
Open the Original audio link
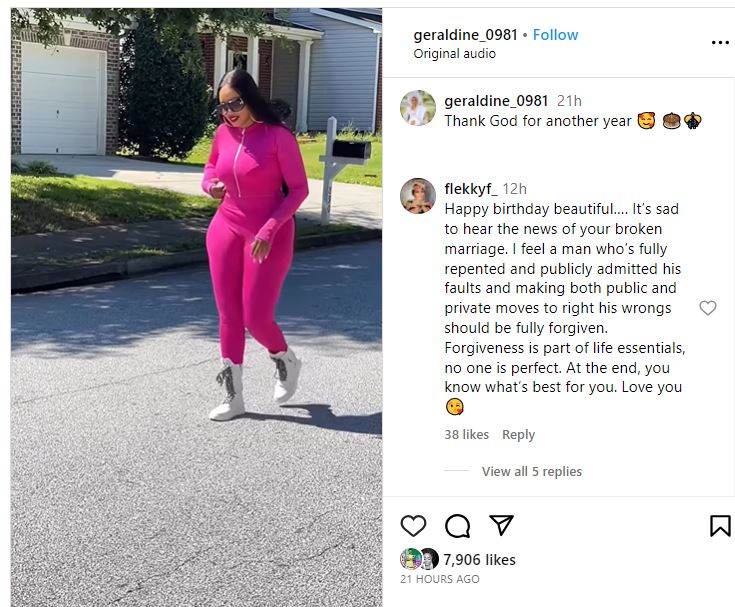[454, 54]
